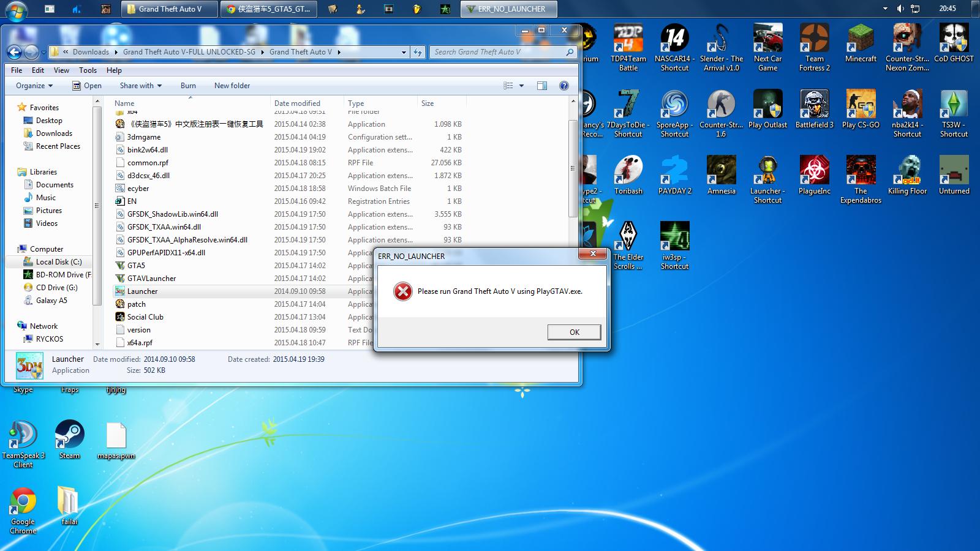The width and height of the screenshot is (980, 551).
Task: Open the Edit menu in Explorer
Action: (x=38, y=70)
